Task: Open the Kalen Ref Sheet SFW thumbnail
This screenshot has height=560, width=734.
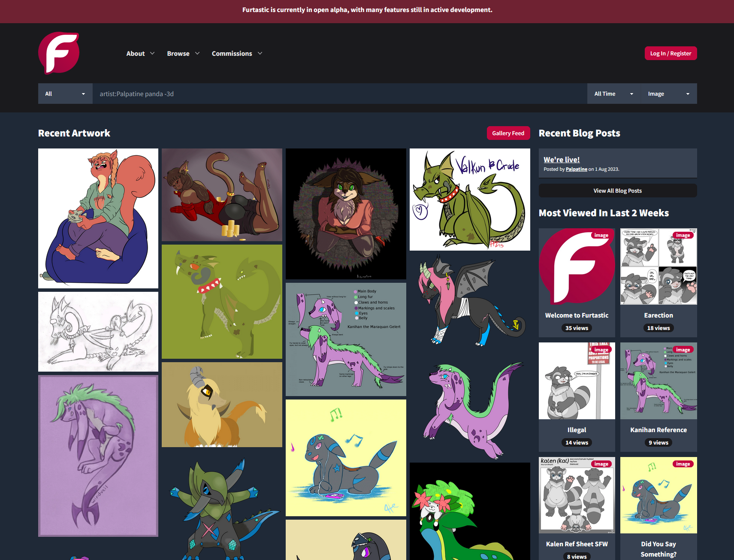Action: tap(577, 495)
